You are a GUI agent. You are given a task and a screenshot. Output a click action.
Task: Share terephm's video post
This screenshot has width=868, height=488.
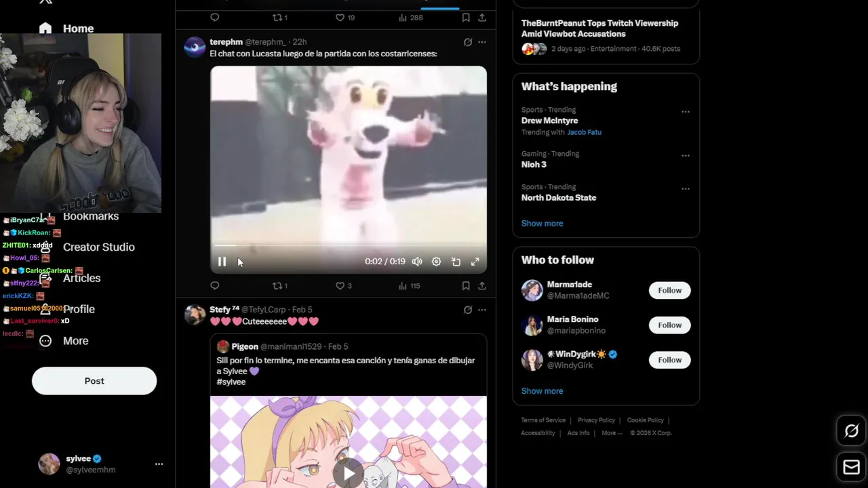pos(482,286)
